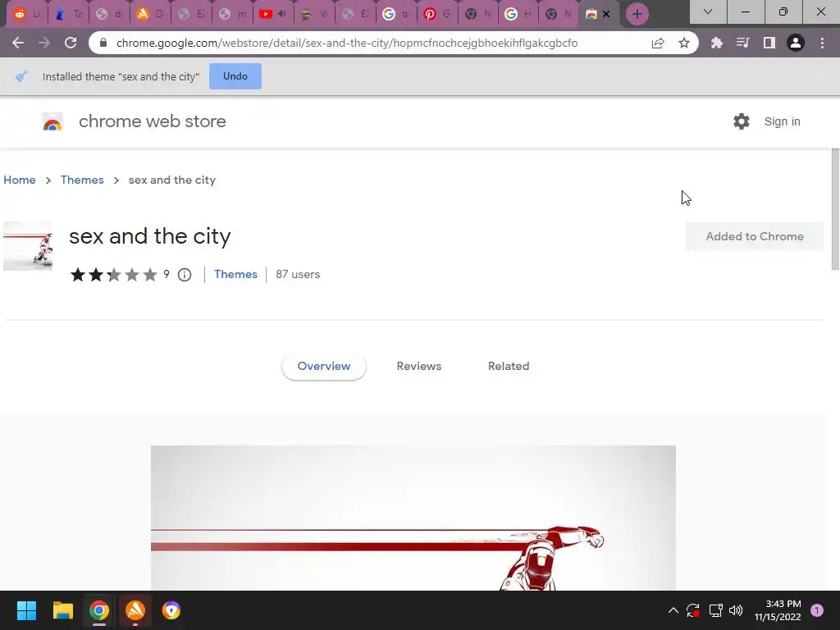840x630 pixels.
Task: Click the address bar URL
Action: pos(347,43)
